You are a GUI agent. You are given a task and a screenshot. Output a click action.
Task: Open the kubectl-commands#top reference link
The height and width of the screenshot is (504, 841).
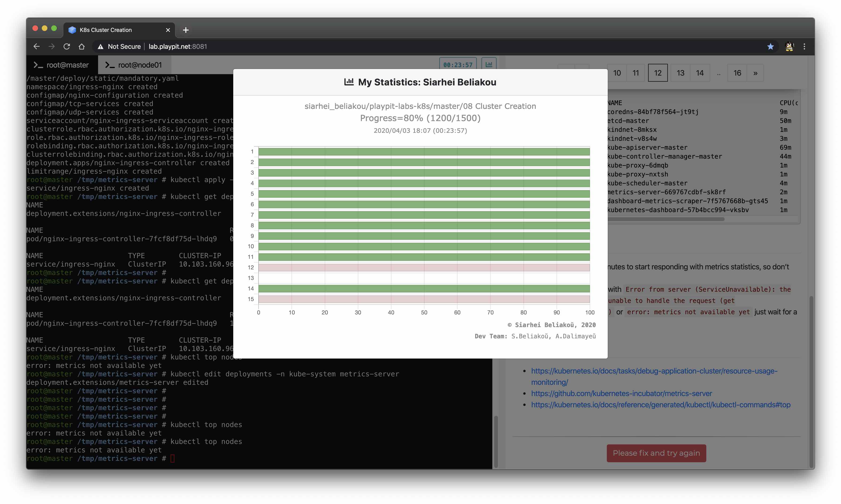(x=661, y=405)
